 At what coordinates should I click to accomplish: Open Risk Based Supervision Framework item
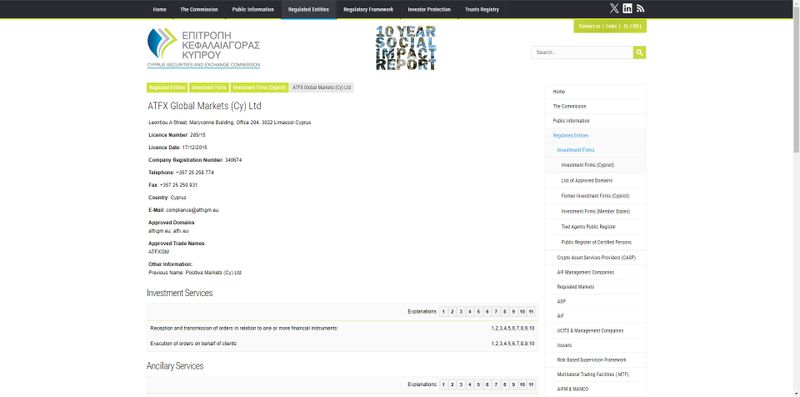tap(595, 360)
